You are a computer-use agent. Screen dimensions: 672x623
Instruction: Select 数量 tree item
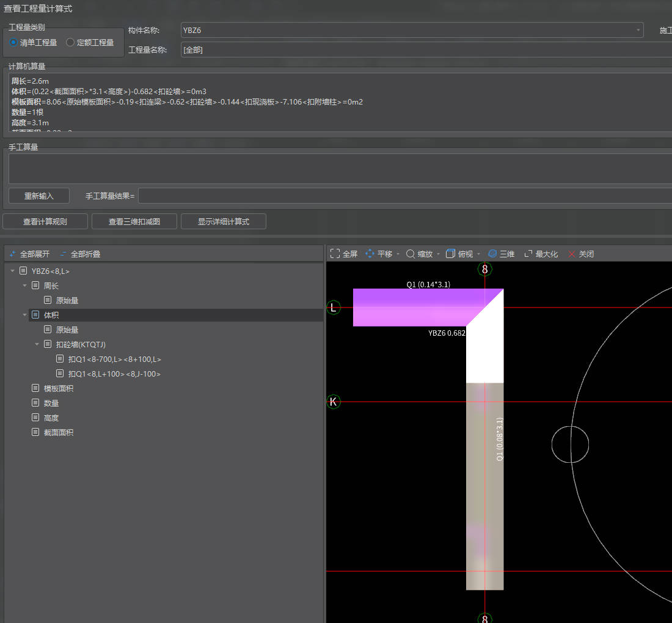(x=51, y=403)
